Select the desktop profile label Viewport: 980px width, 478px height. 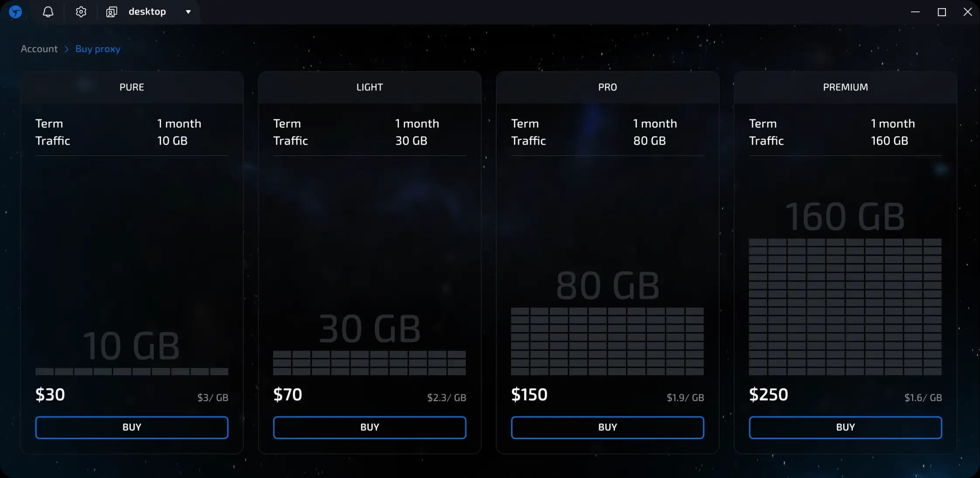[147, 12]
